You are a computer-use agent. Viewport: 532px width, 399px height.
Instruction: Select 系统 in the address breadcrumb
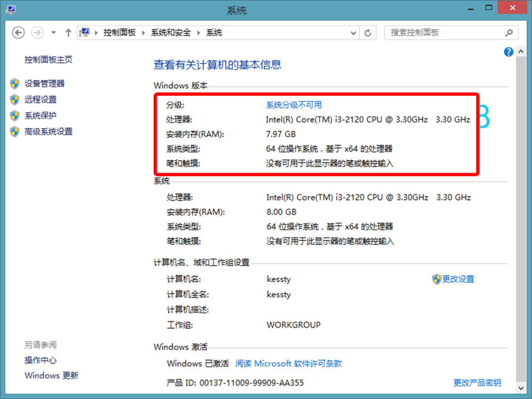point(214,32)
